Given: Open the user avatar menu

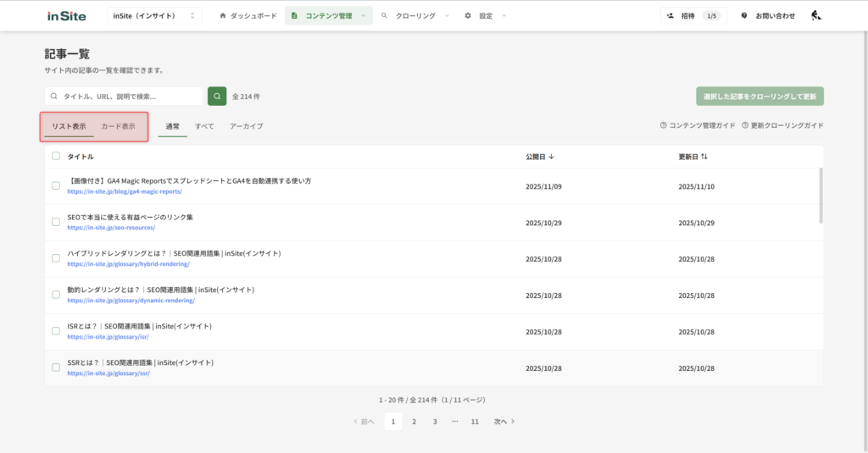Looking at the screenshot, I should tap(816, 15).
